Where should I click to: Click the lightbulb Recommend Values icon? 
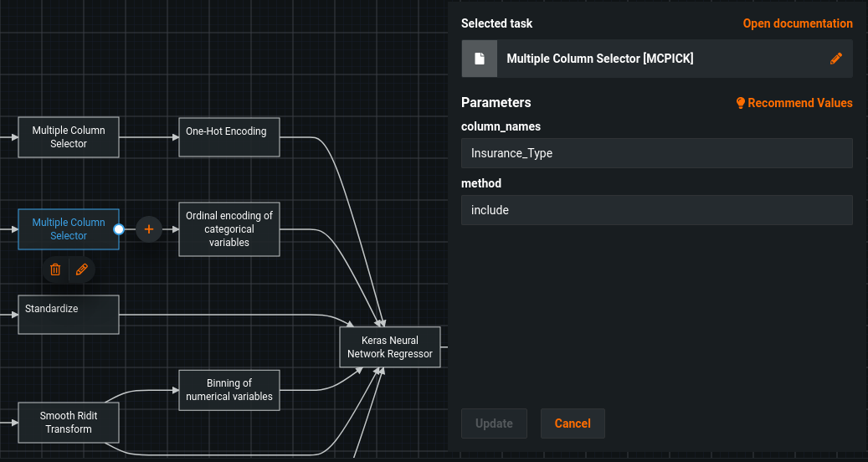[740, 103]
